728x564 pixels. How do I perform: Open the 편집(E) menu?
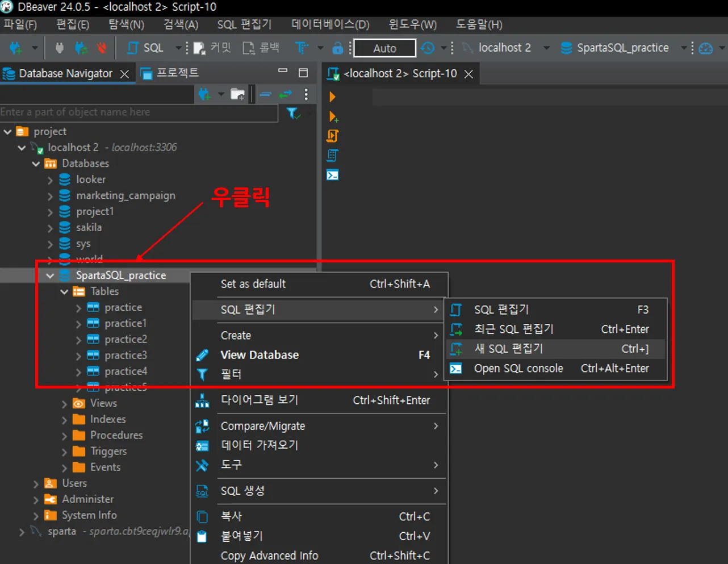[x=73, y=25]
